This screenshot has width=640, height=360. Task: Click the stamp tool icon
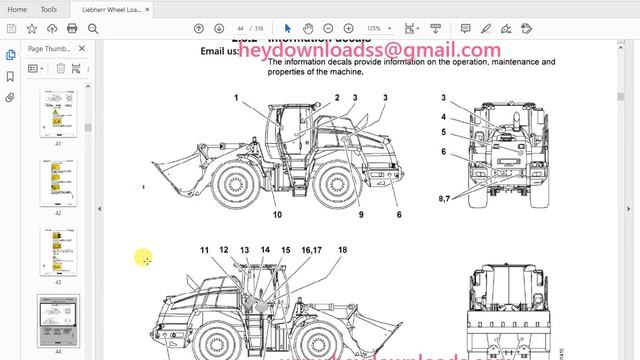(527, 29)
